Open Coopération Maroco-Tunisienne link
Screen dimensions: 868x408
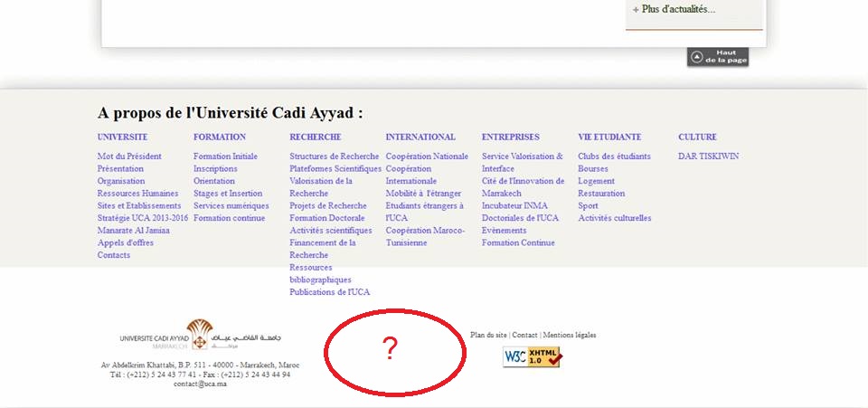426,236
